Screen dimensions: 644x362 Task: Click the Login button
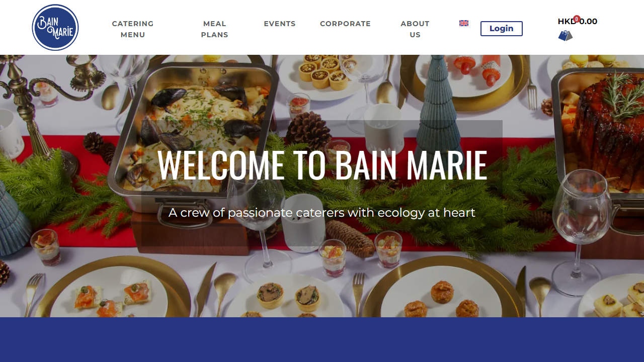(502, 29)
